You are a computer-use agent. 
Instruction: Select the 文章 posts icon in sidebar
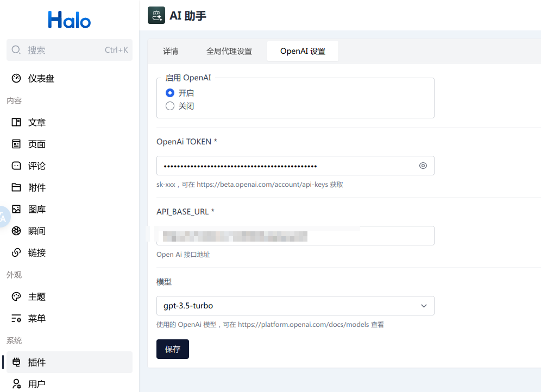[15, 122]
